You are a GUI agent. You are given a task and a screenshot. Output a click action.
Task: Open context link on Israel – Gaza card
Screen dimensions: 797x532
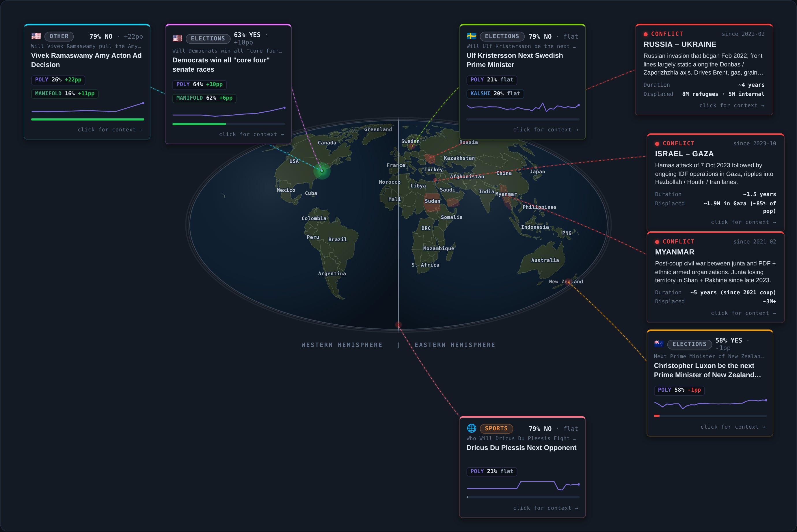pos(743,222)
